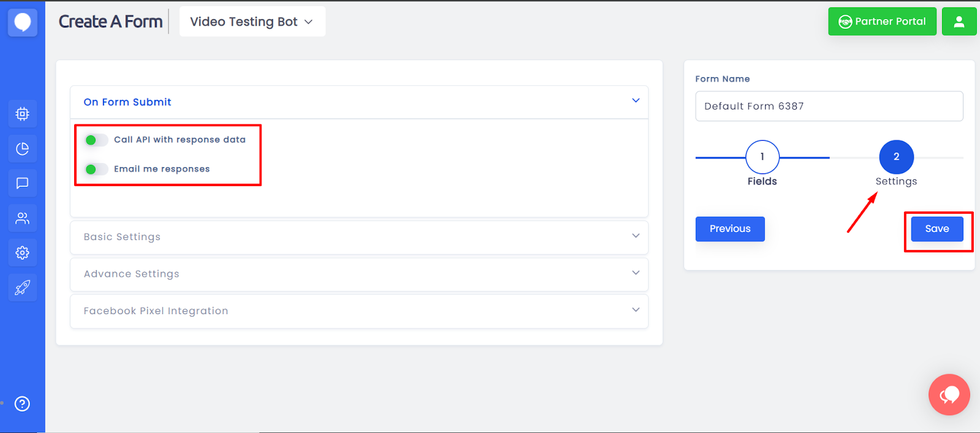Image resolution: width=980 pixels, height=433 pixels.
Task: Click the Save button
Action: pyautogui.click(x=937, y=229)
